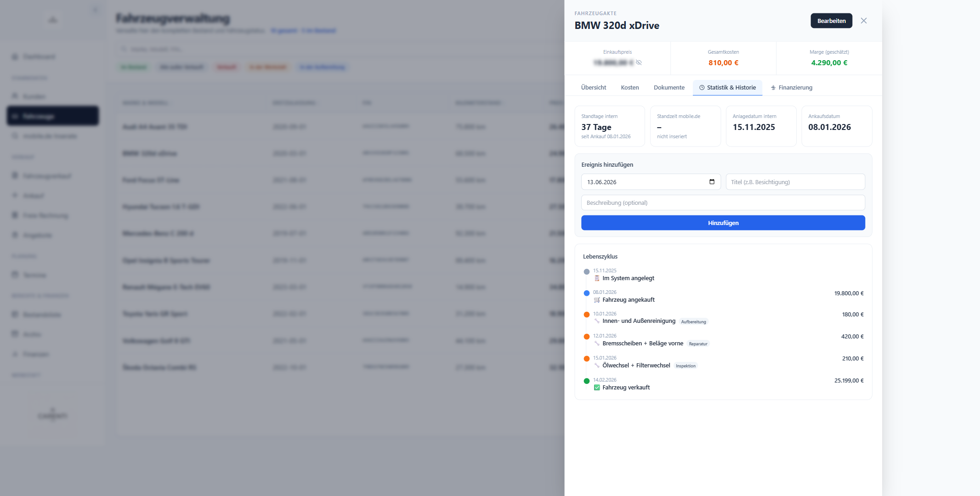Click the orange timeline dot for 12.01.2026

click(x=586, y=337)
